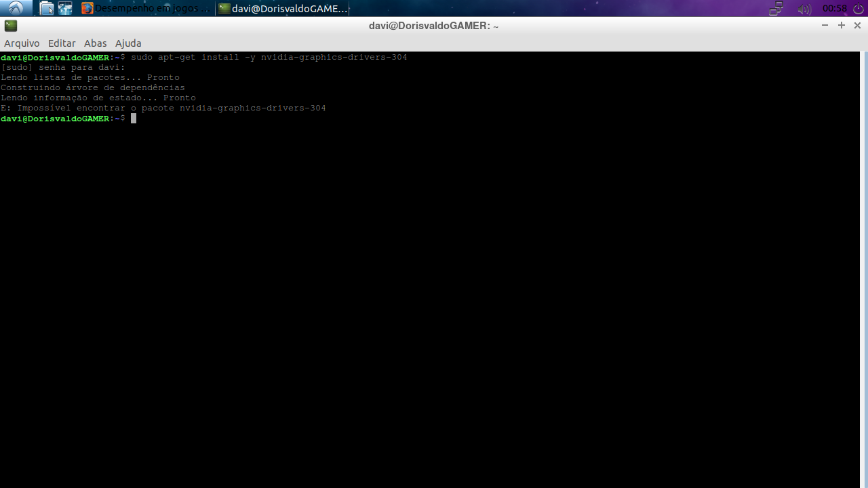
Task: Open the Abas menu
Action: point(95,43)
